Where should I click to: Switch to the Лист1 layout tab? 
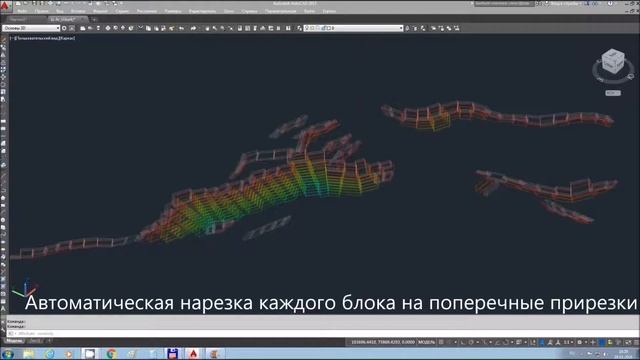(x=35, y=340)
